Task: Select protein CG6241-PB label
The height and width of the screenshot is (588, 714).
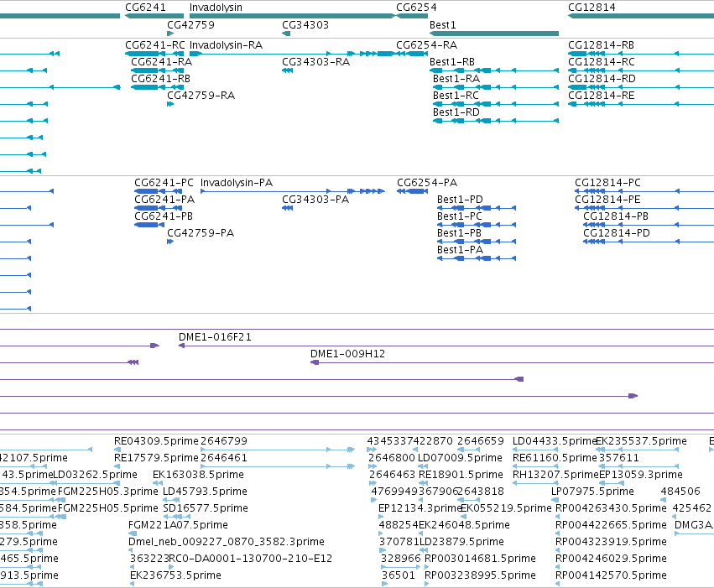Action: coord(164,216)
